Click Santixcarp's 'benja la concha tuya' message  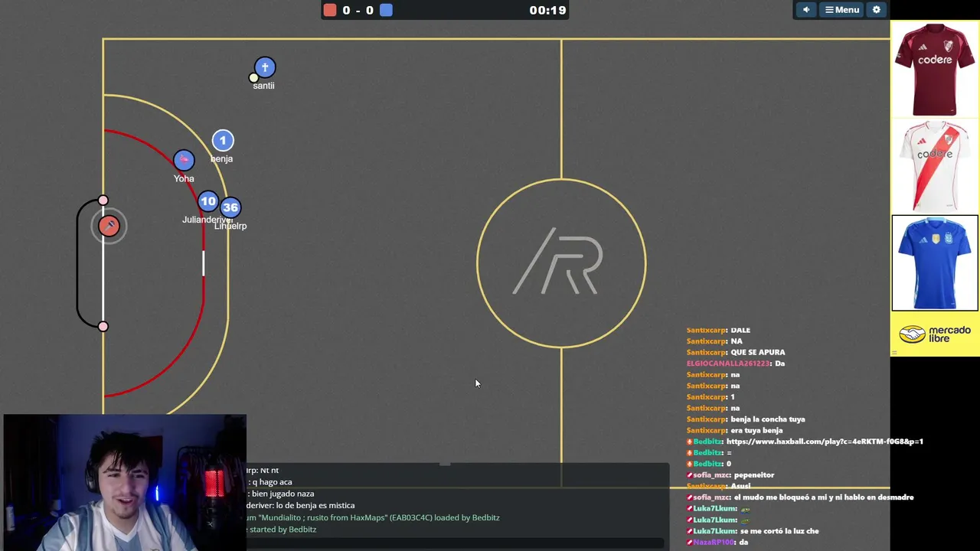(x=768, y=419)
